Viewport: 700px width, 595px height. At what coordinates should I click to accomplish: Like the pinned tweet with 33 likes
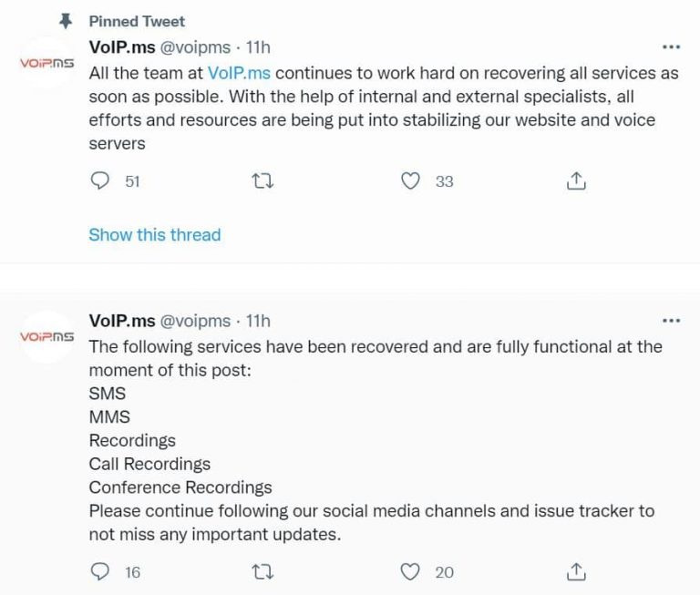tap(411, 181)
